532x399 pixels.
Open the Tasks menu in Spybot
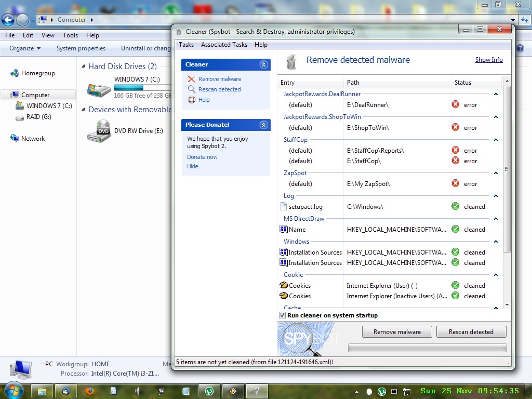point(187,45)
